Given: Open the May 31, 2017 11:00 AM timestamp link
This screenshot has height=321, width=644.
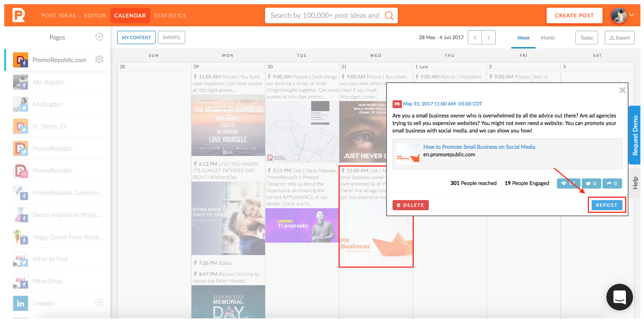Looking at the screenshot, I should (x=443, y=104).
